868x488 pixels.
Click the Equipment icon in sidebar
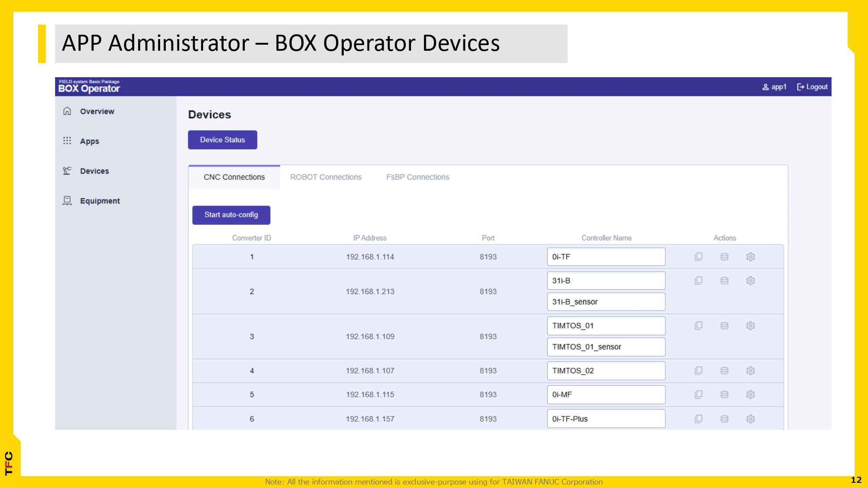pyautogui.click(x=67, y=200)
